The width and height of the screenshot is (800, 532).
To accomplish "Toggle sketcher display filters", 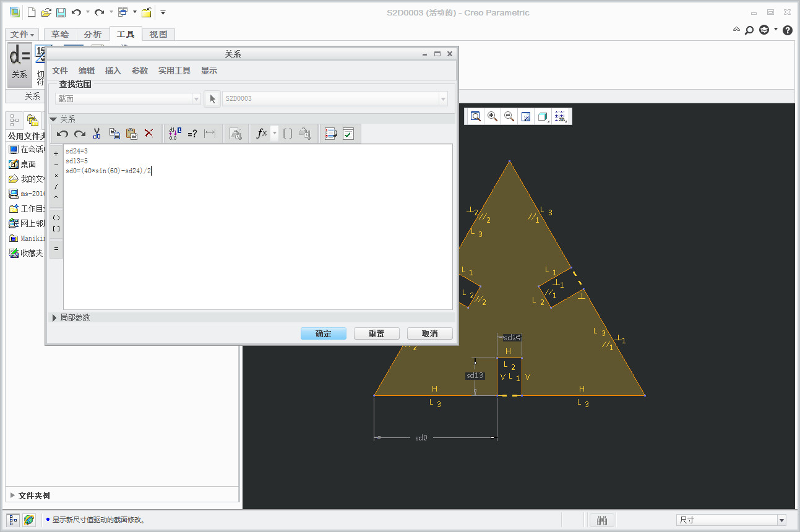I will point(560,116).
